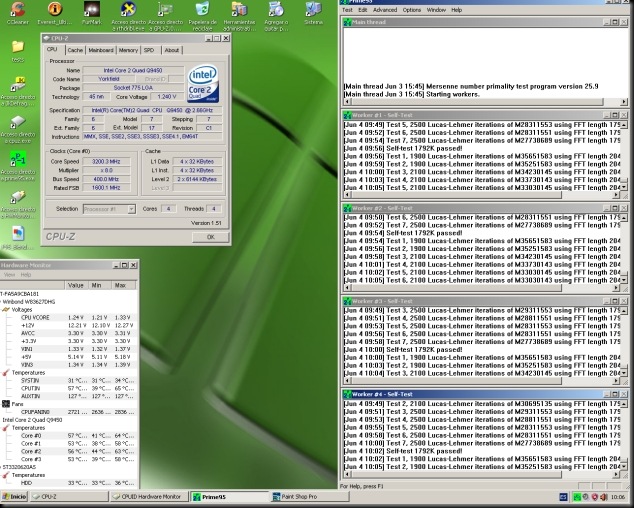This screenshot has height=508, width=634.
Task: Open the Help menu in Prime95
Action: 456,10
